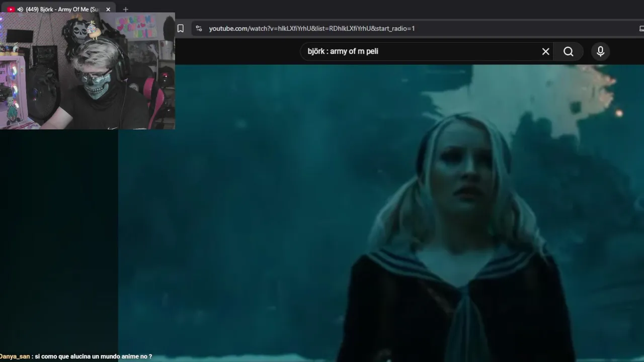
Task: Click the bookmark icon in the address bar
Action: [x=181, y=29]
